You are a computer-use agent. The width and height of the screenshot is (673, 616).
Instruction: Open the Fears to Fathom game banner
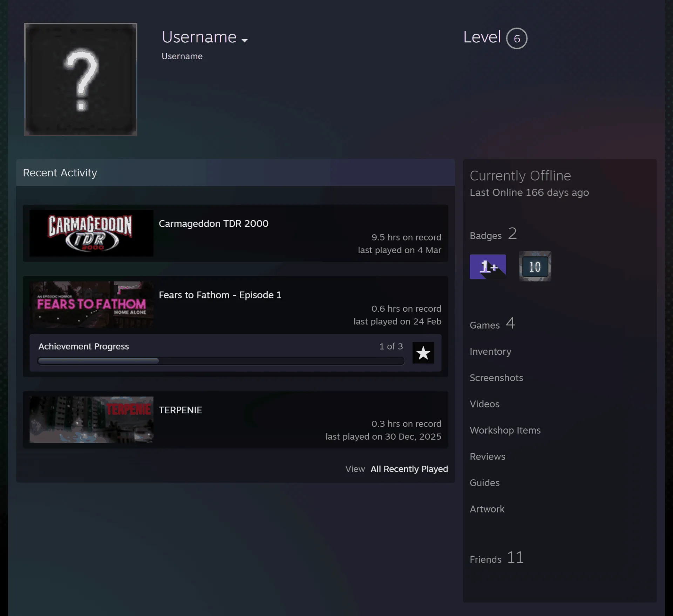[x=91, y=305]
